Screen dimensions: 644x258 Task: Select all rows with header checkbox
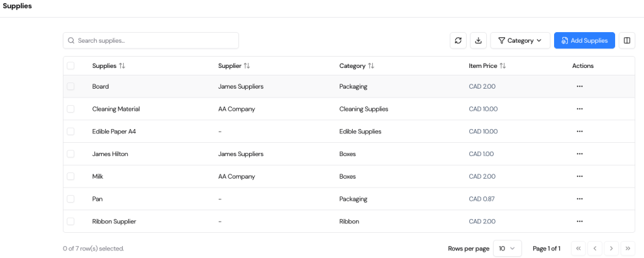click(x=70, y=66)
